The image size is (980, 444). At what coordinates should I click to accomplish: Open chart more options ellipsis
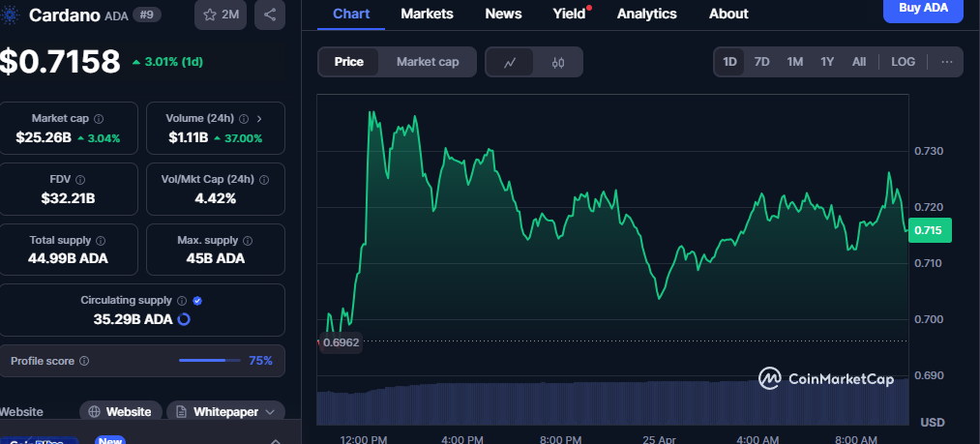(x=947, y=62)
